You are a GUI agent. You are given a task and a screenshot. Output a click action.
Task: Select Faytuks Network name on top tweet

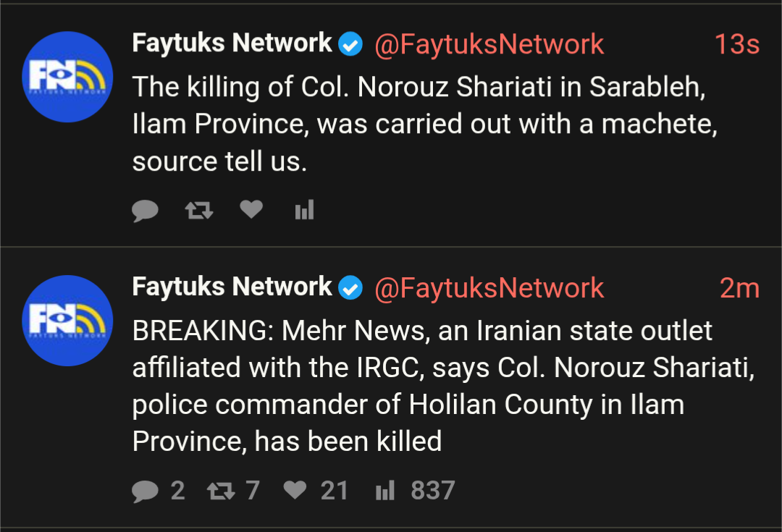click(x=232, y=43)
